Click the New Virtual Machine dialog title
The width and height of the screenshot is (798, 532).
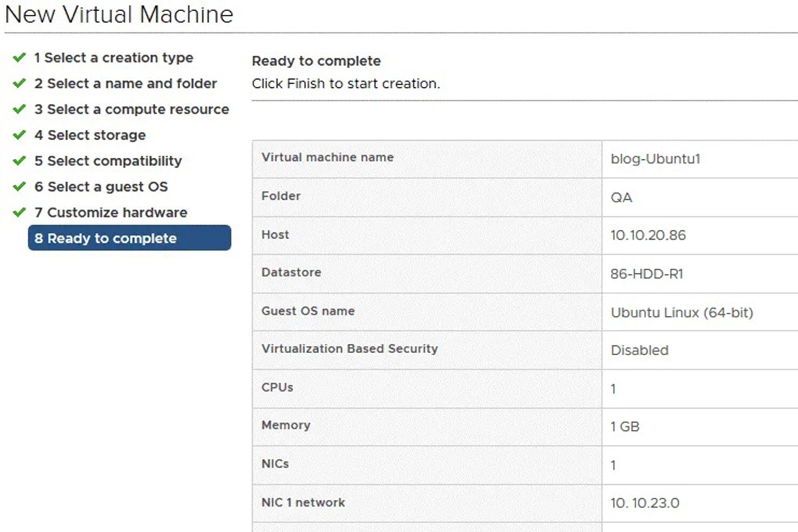tap(119, 14)
